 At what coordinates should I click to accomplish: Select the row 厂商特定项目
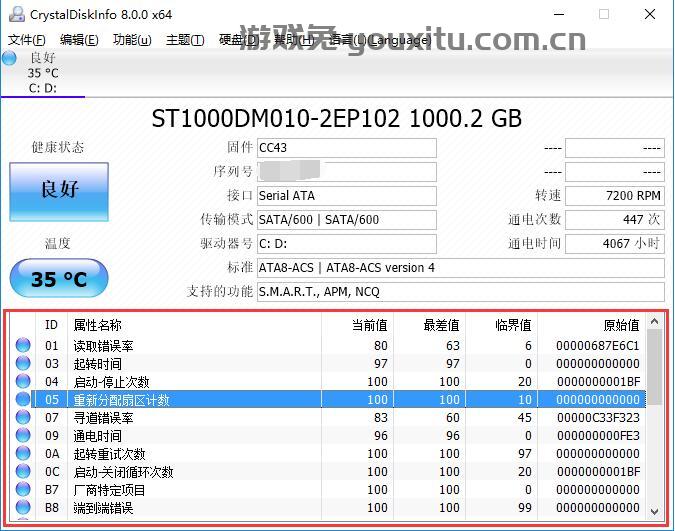(x=329, y=490)
